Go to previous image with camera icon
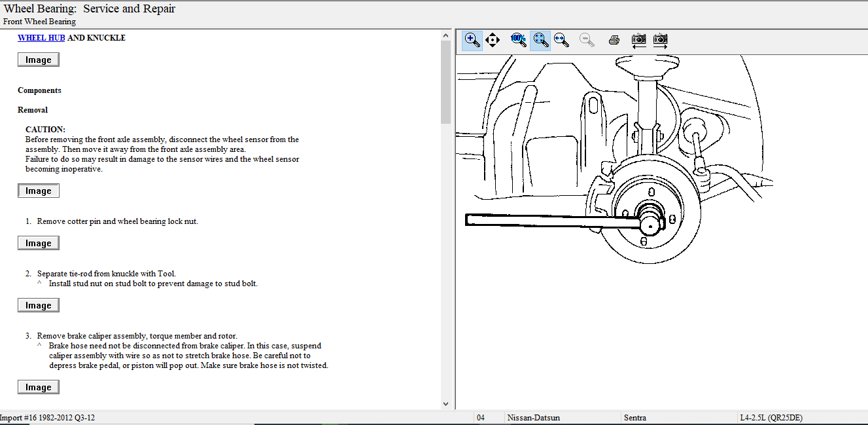Image resolution: width=868 pixels, height=425 pixels. (x=638, y=40)
